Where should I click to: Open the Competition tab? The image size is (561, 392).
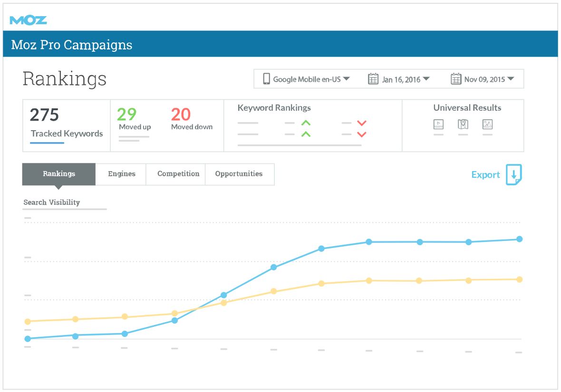point(178,174)
